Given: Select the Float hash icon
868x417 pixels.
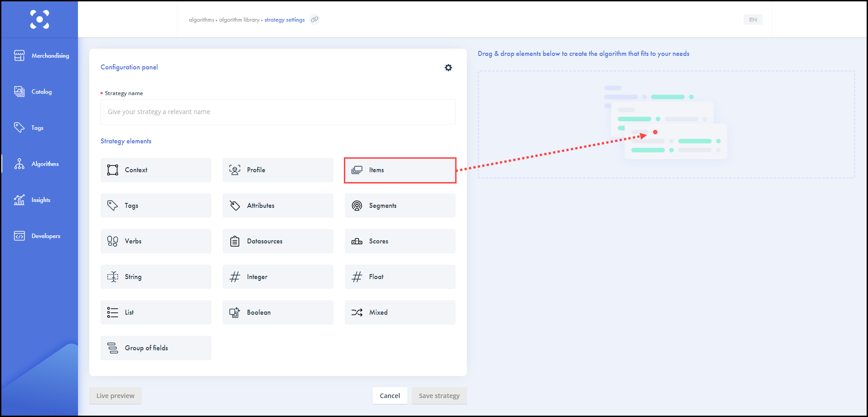Looking at the screenshot, I should click(x=357, y=277).
